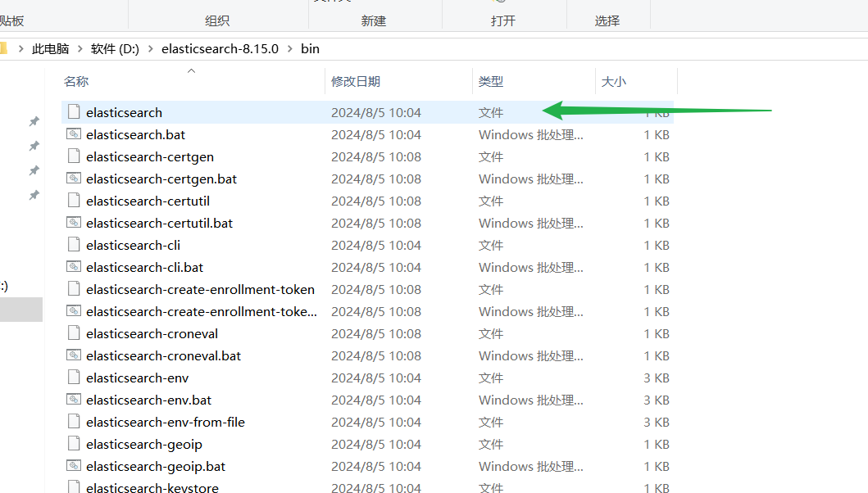Go to elasticsearch-8.15.0 folder in breadcrumb

(220, 48)
